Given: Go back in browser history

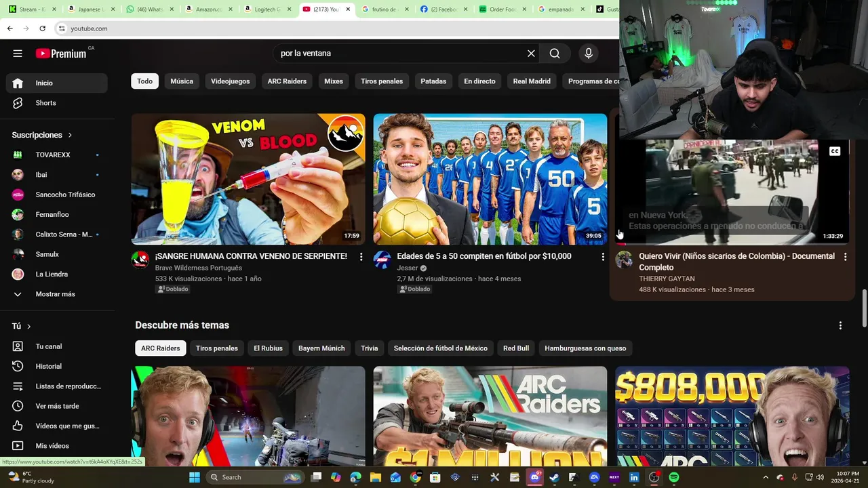Looking at the screenshot, I should tap(9, 28).
